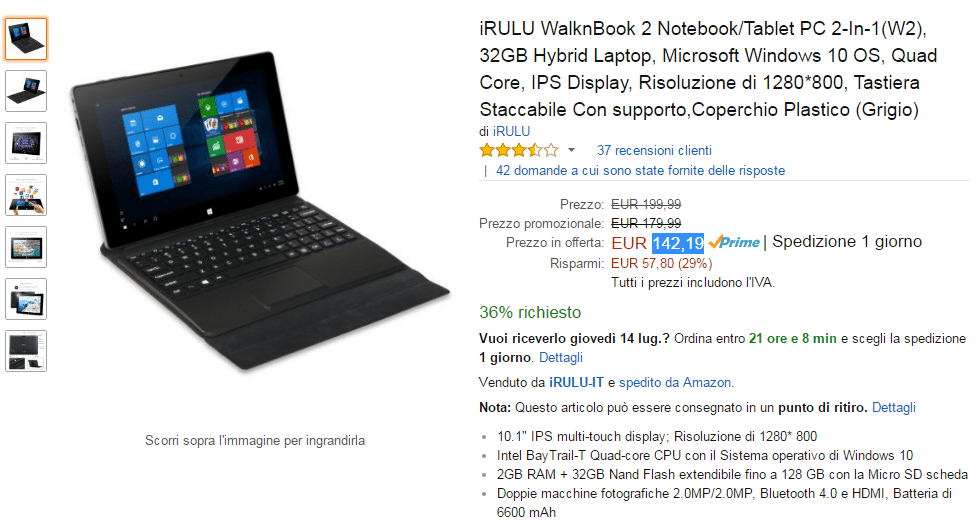
Task: Select the third thumbnail showing tablet screen
Action: [26, 143]
